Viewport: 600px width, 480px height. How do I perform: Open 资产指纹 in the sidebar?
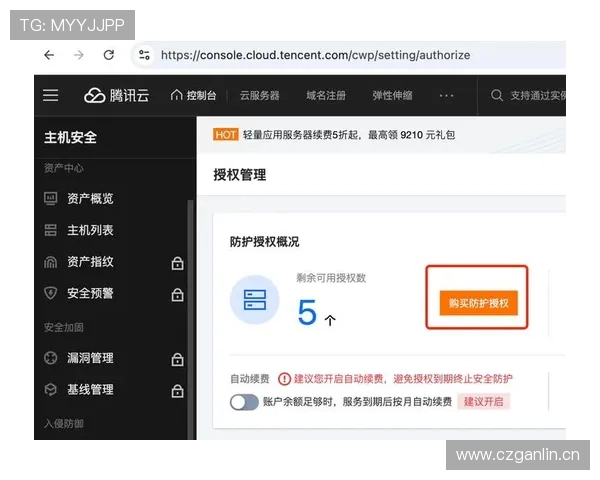(90, 262)
